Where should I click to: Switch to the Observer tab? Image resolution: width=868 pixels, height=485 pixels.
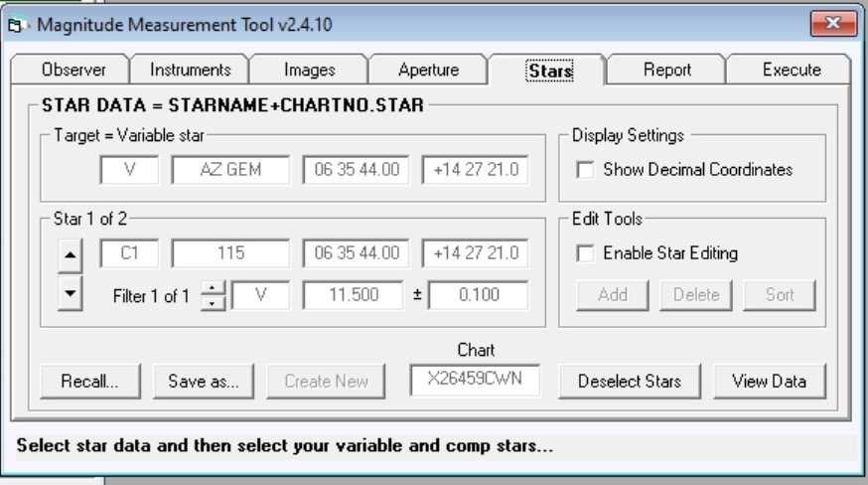72,70
